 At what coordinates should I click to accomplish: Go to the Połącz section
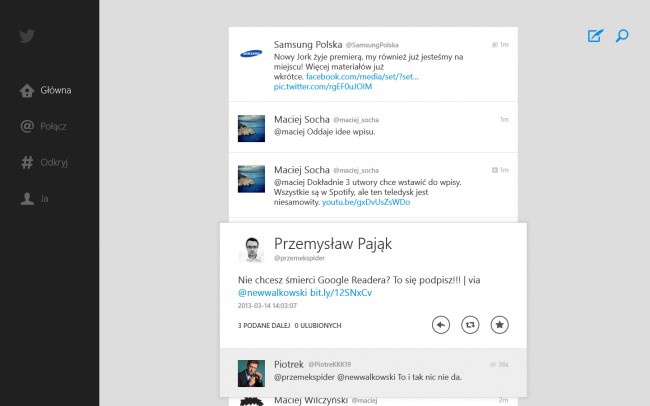tap(53, 126)
